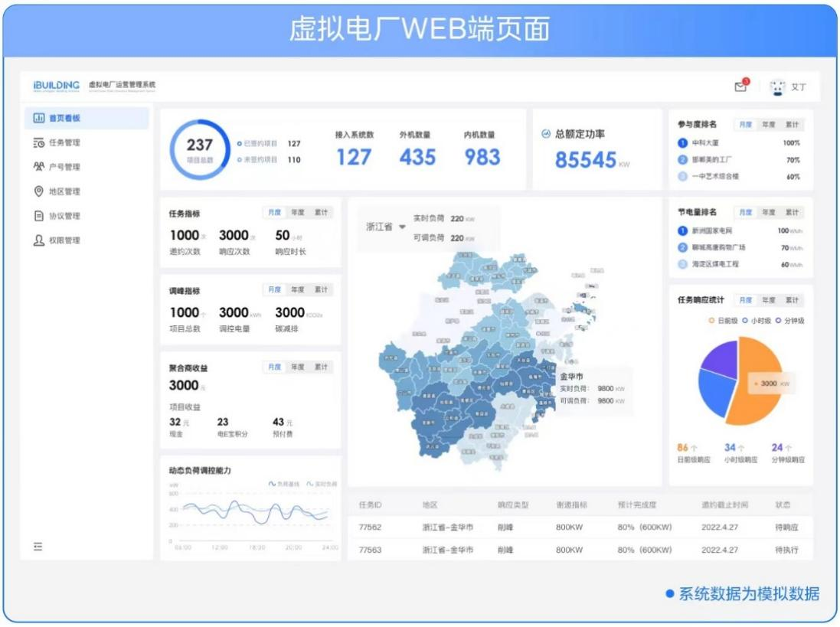Click the 总额定功率 gauge icon
Screen dimensions: 840x627
click(x=546, y=134)
